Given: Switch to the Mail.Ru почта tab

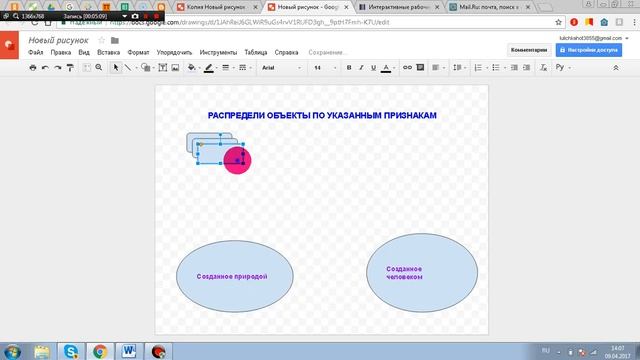Looking at the screenshot, I should tap(490, 7).
